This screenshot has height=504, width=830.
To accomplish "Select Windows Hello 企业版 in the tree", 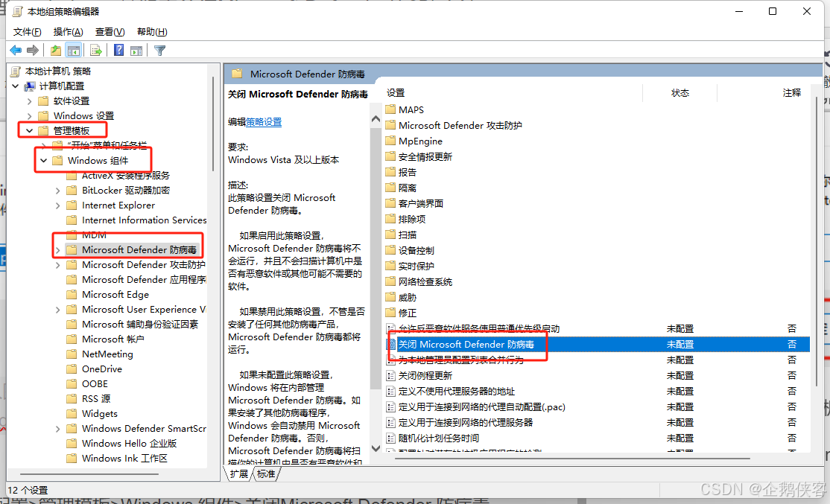I will coord(129,443).
